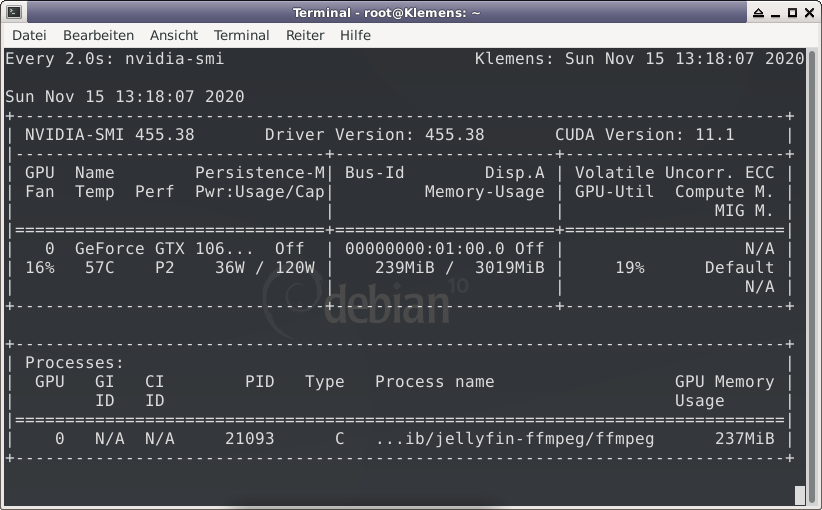The height and width of the screenshot is (510, 822).
Task: Click the header timestamp 'Klemens: Sun Nov 15 13:18:07 2020'
Action: (640, 58)
